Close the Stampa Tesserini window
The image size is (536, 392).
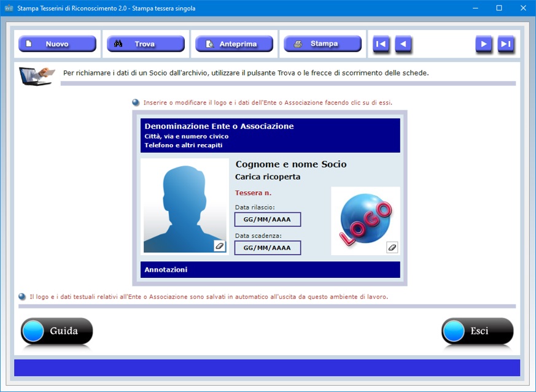coord(523,8)
